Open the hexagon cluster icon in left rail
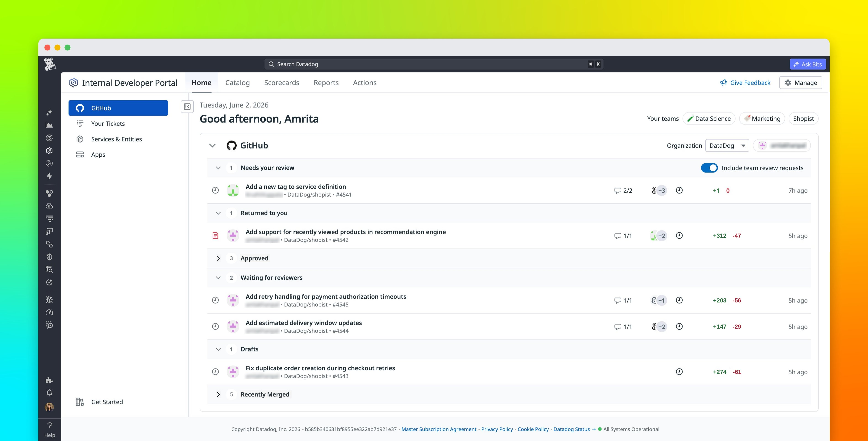 click(50, 193)
